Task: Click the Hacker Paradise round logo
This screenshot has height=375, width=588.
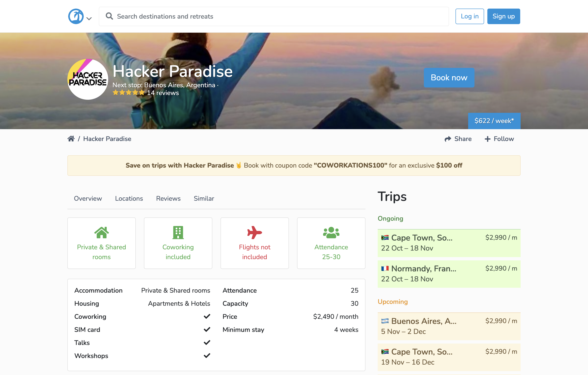Action: click(x=88, y=79)
